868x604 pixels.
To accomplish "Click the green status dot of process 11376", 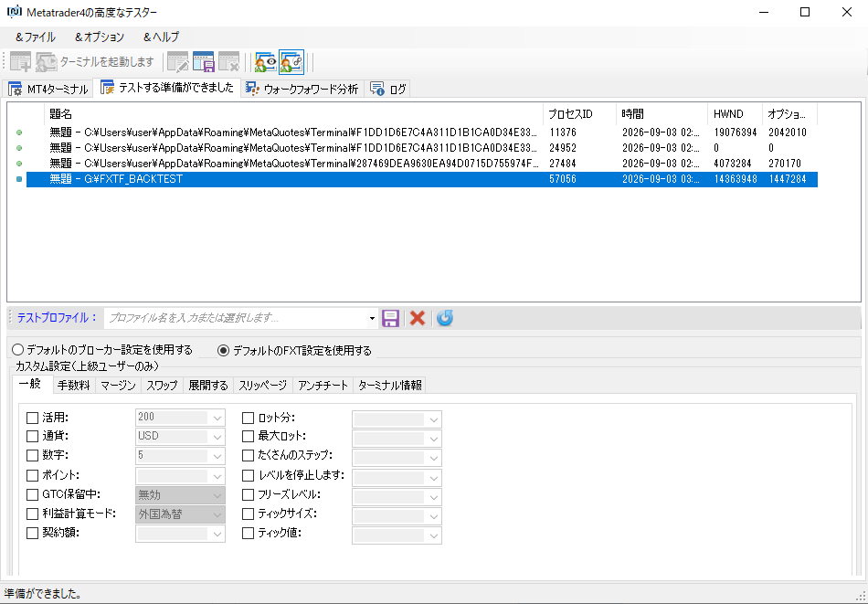I will pos(19,132).
